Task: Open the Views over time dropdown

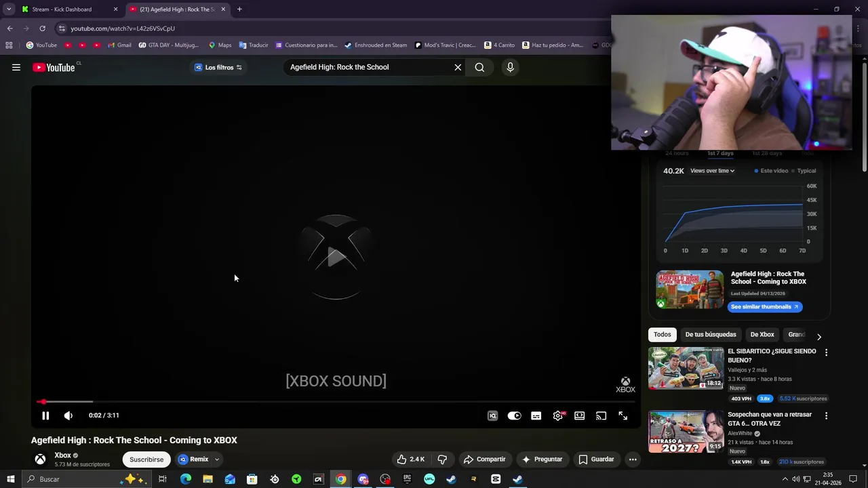Action: (712, 171)
